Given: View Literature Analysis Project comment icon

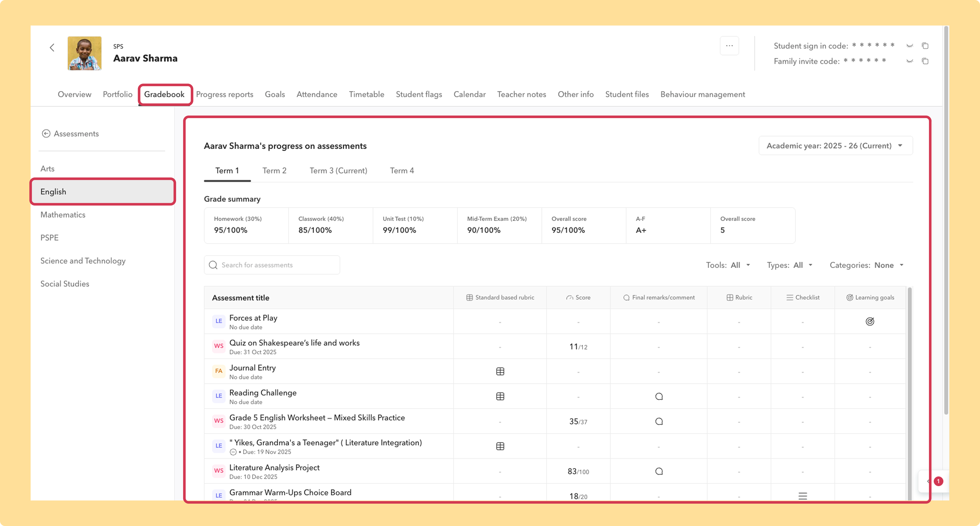Looking at the screenshot, I should [x=659, y=471].
